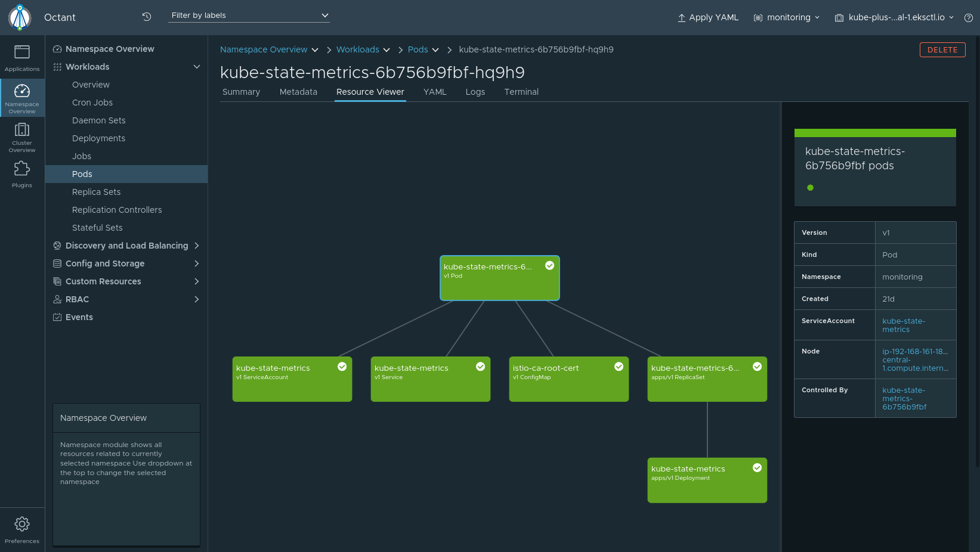
Task: Open the monitoring namespace dropdown
Action: pos(787,18)
